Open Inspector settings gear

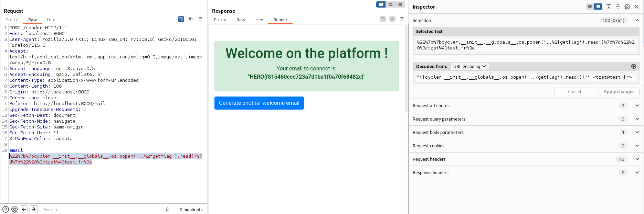(627, 7)
